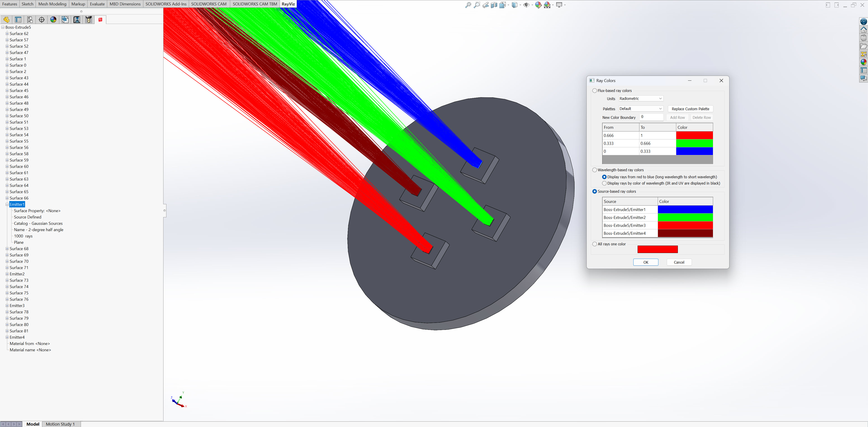Image resolution: width=868 pixels, height=427 pixels.
Task: Open the Units Radiometric dropdown
Action: tap(641, 99)
